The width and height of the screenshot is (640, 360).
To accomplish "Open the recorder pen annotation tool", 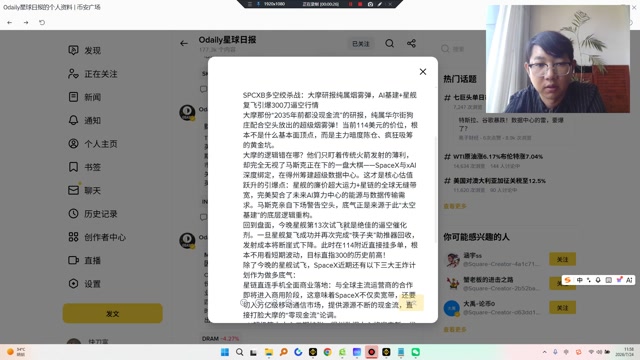I will click(380, 4).
